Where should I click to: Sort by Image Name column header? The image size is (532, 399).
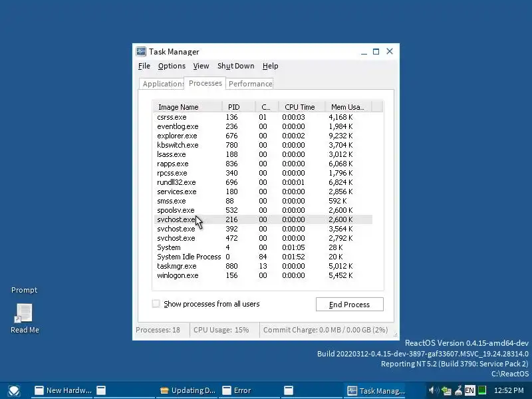[188, 107]
